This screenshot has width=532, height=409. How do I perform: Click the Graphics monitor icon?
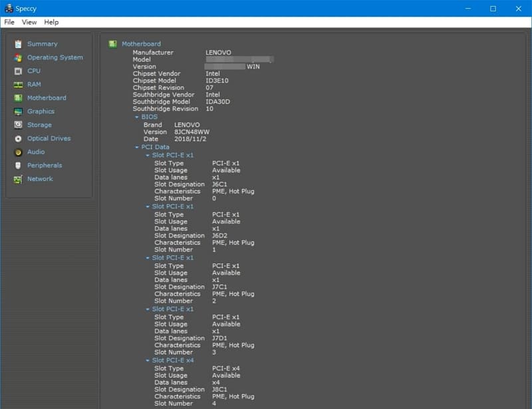(x=18, y=112)
